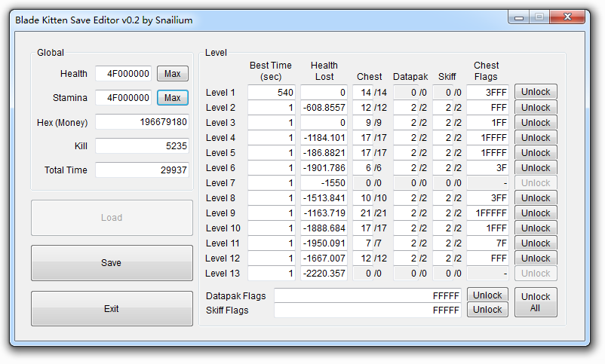Unlock Level 4 chest flags
Screen dimensions: 605x364
[x=536, y=138]
